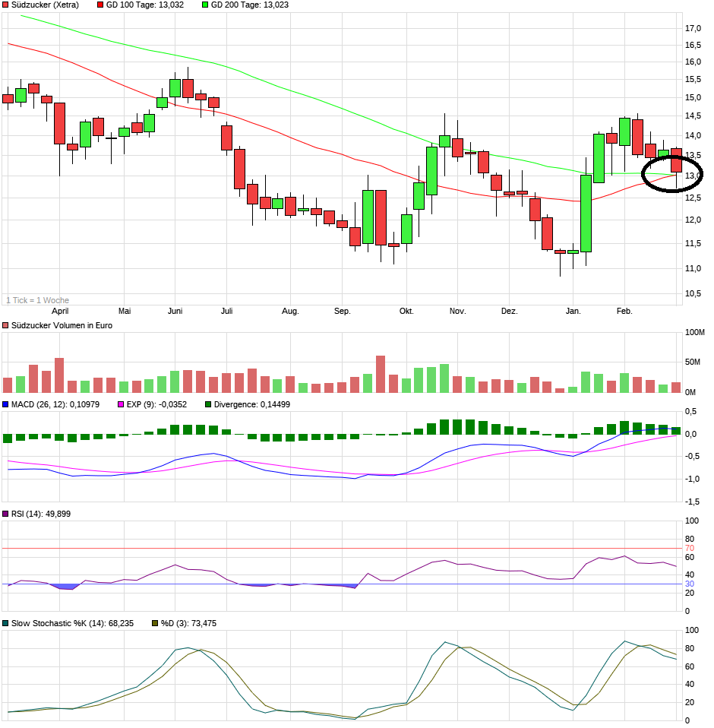Click the 'Aug.' month label on the axis
The height and width of the screenshot is (728, 714).
pyautogui.click(x=290, y=311)
